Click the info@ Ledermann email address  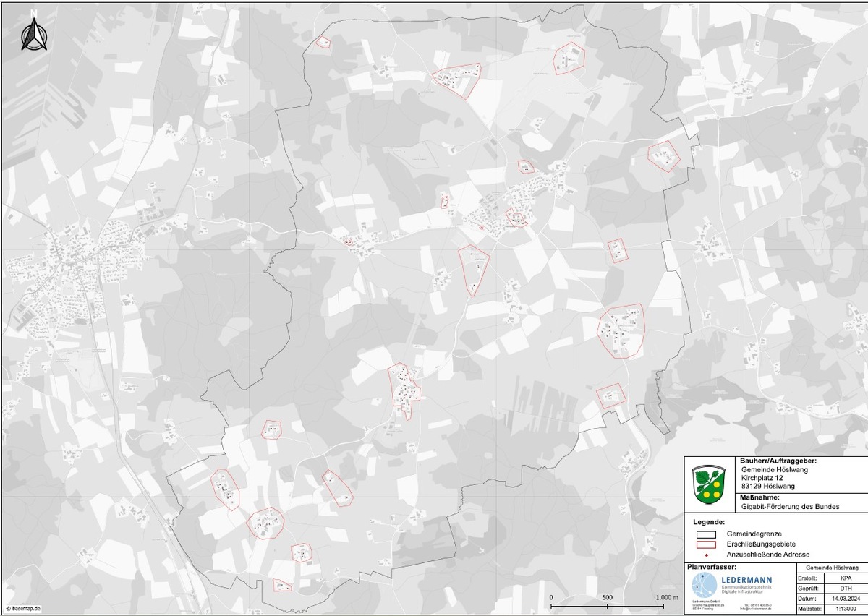point(756,609)
